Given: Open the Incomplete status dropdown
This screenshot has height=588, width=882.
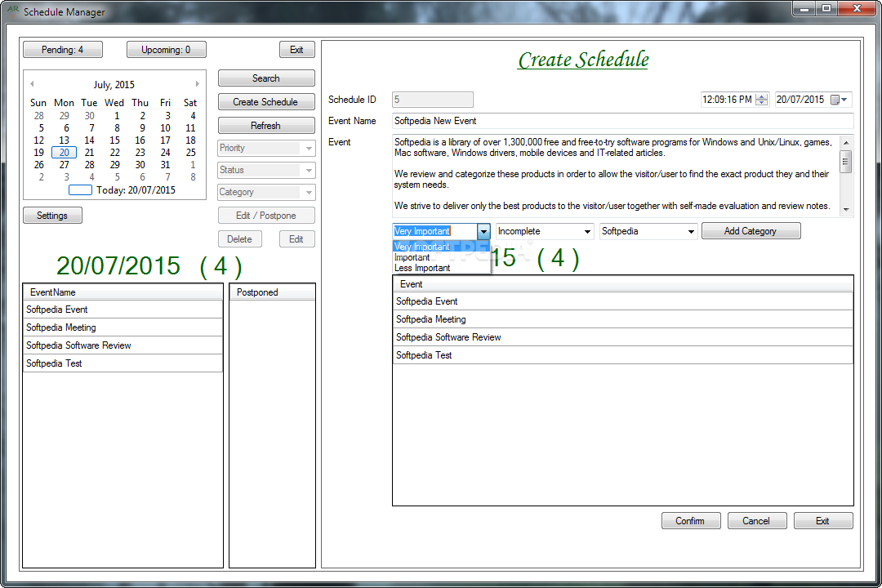Looking at the screenshot, I should click(587, 231).
